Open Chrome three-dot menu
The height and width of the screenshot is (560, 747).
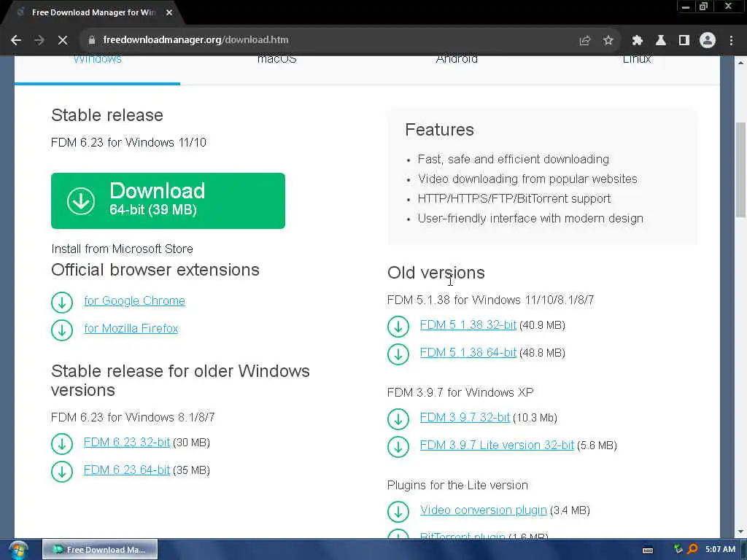[x=731, y=41]
